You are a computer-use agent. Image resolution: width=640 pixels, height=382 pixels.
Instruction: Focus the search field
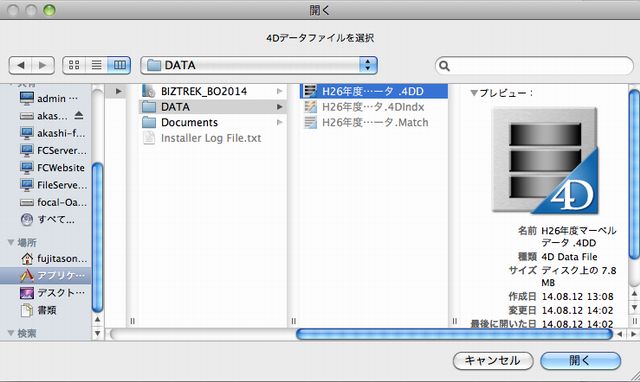[x=535, y=66]
